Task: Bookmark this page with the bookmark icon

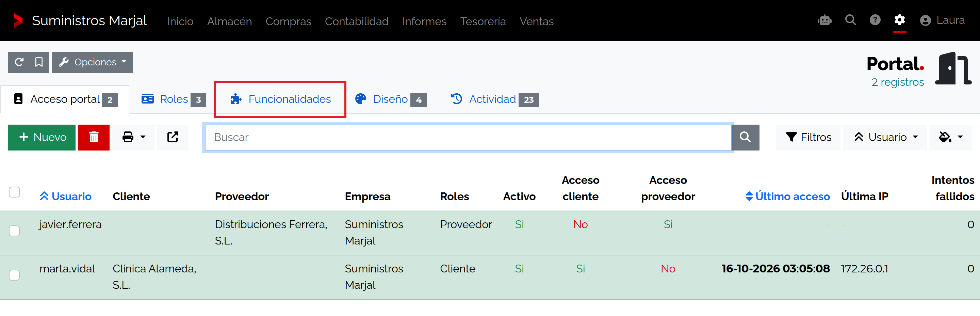Action: (x=39, y=62)
